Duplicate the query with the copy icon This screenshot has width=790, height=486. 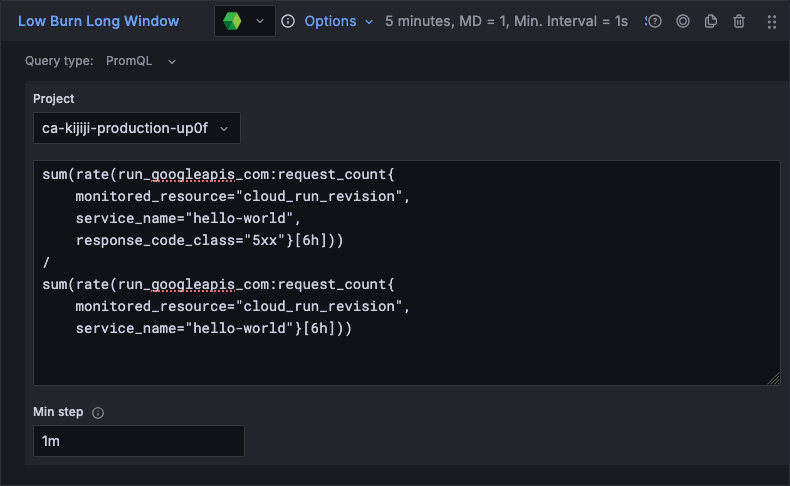711,21
